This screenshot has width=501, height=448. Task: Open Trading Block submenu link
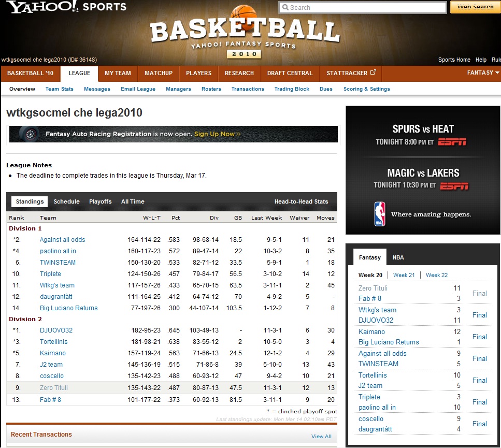tap(292, 89)
